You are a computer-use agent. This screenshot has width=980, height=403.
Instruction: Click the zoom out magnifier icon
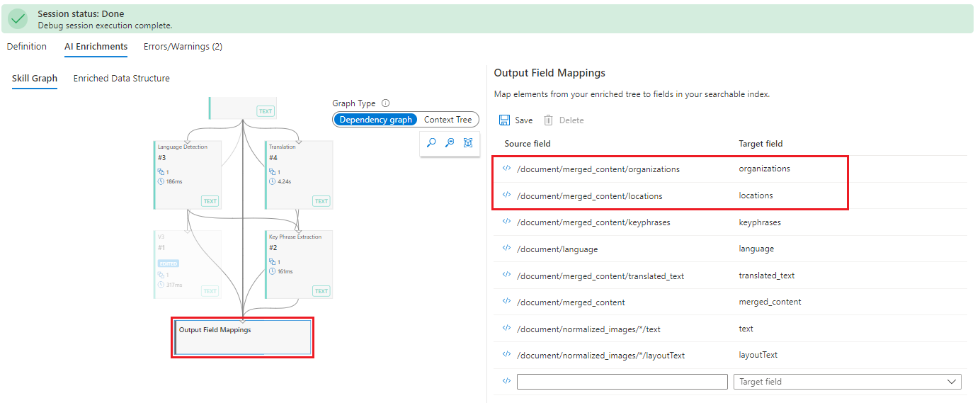[x=450, y=142]
